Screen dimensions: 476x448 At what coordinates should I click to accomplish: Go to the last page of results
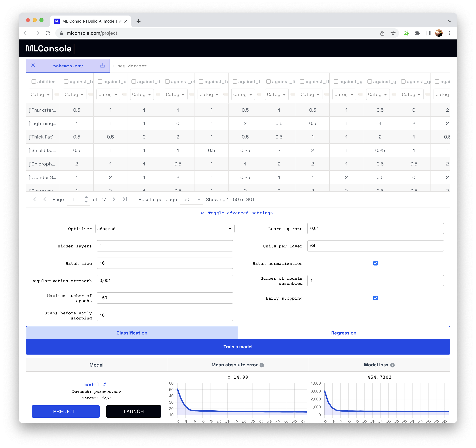point(125,199)
